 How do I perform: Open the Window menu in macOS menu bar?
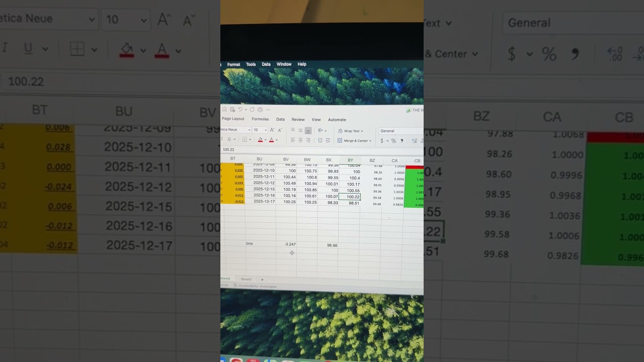tap(284, 64)
